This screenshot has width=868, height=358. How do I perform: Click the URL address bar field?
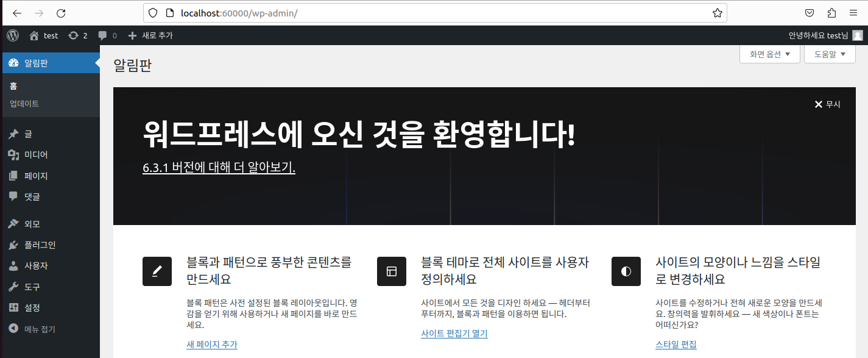(436, 13)
